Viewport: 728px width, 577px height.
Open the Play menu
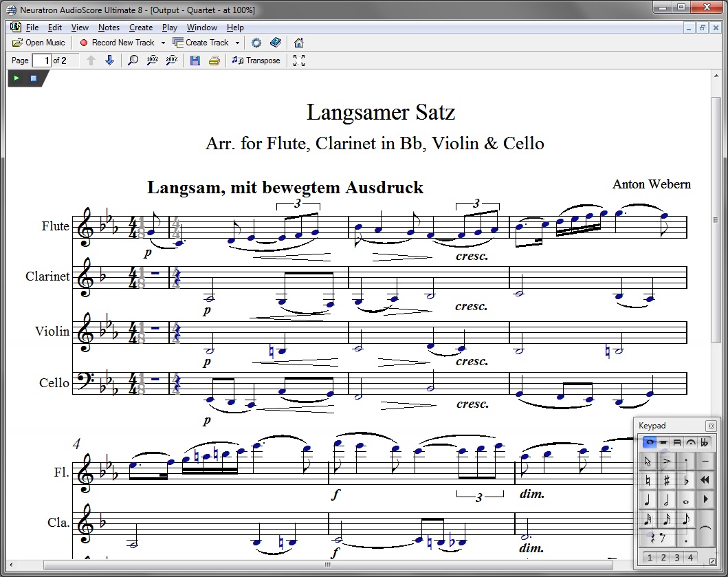tap(170, 28)
